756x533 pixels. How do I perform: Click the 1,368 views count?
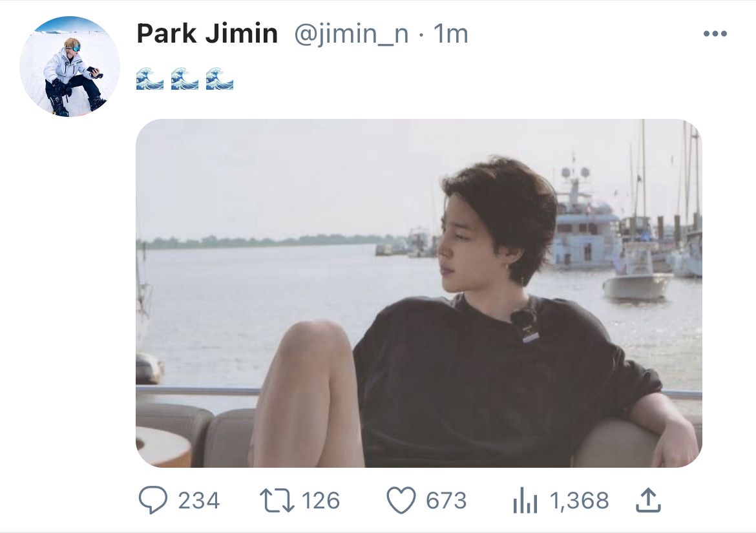point(579,501)
